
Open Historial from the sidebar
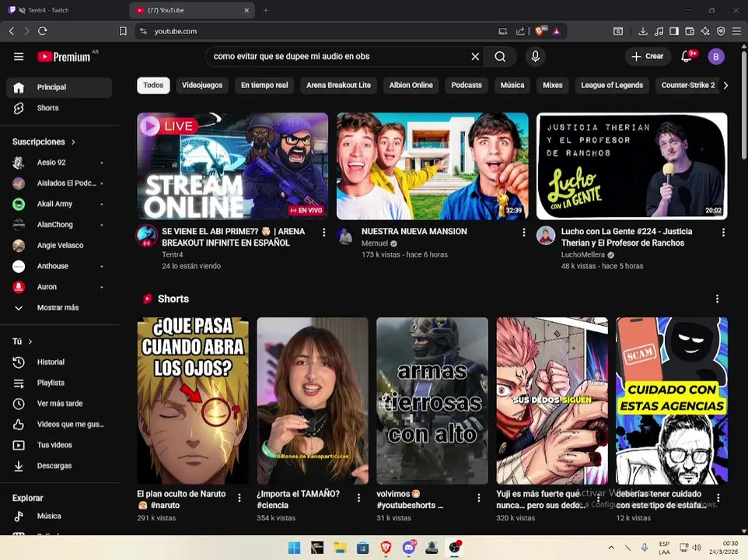pos(59,362)
